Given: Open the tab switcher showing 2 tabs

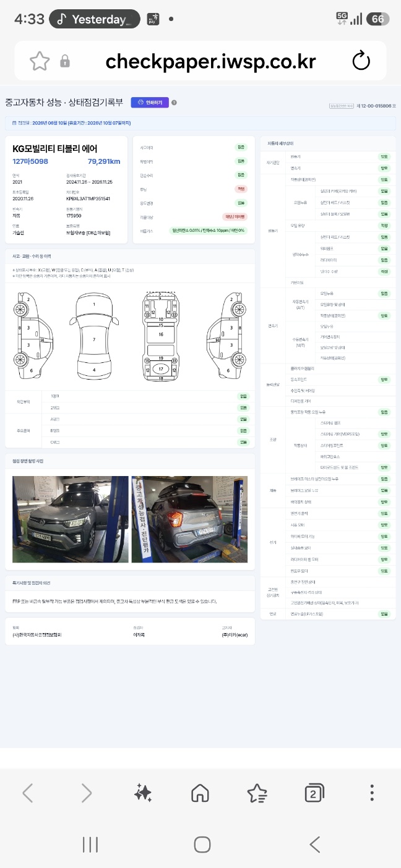Looking at the screenshot, I should click(x=314, y=793).
